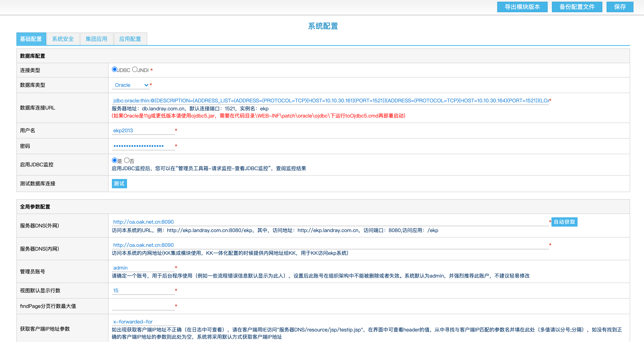Click the 视图默认显示行数 row label
644x342 pixels.
[x=40, y=290]
